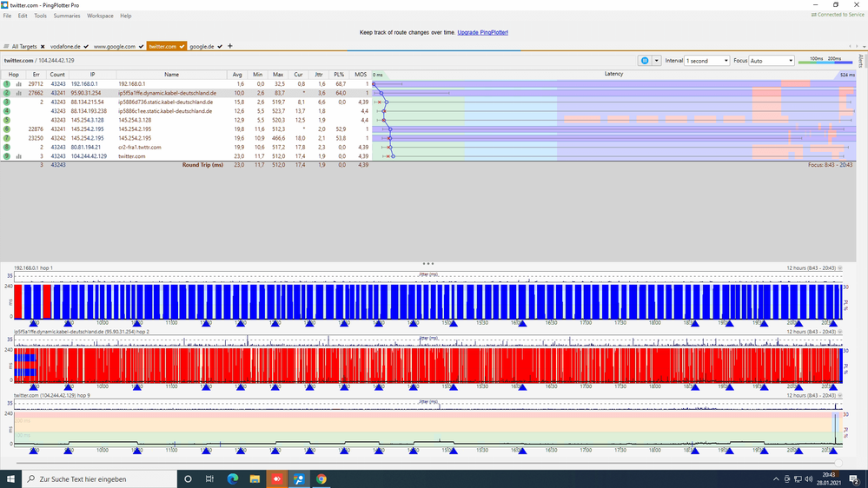This screenshot has height=488, width=868.
Task: Click the Jttr column header
Action: (x=319, y=75)
